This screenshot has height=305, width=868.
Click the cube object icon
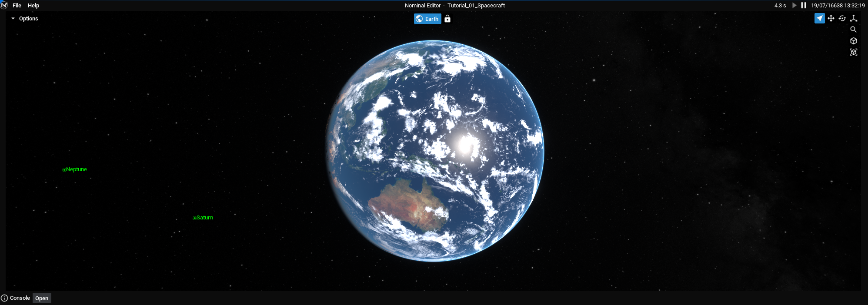(x=853, y=41)
